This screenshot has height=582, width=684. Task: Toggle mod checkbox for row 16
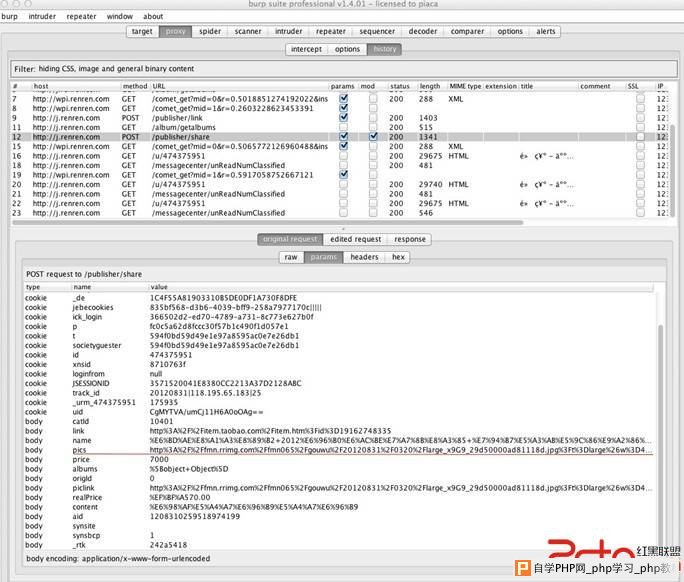point(373,156)
